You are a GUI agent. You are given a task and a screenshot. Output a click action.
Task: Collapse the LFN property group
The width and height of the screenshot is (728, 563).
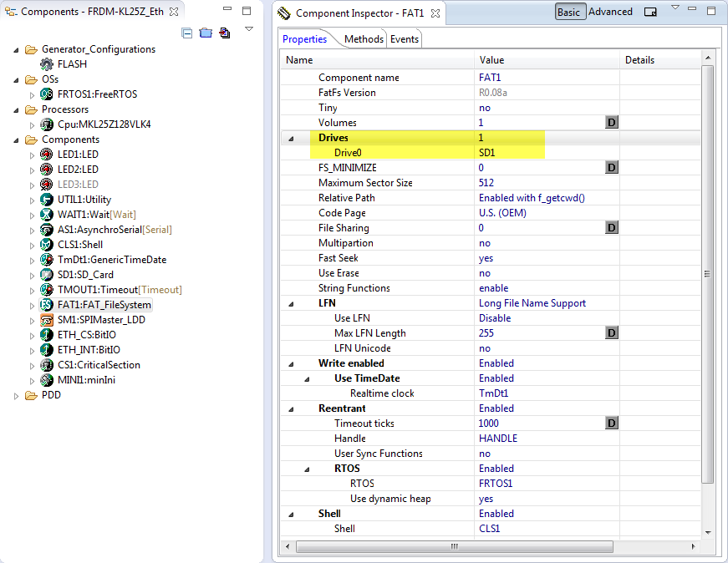291,303
